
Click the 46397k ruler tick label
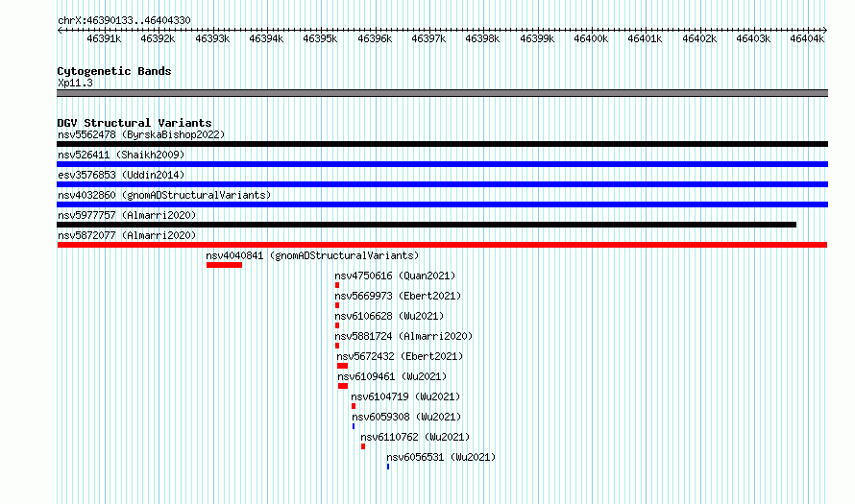pos(428,38)
